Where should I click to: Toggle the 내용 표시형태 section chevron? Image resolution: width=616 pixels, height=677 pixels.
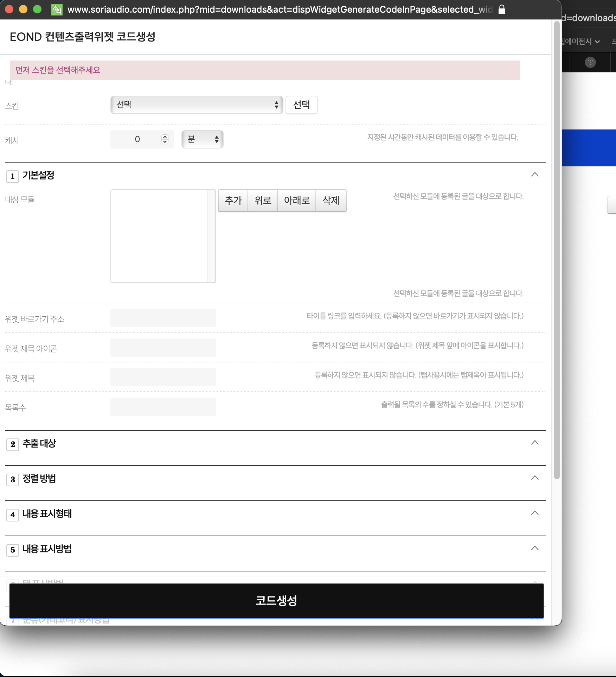535,513
